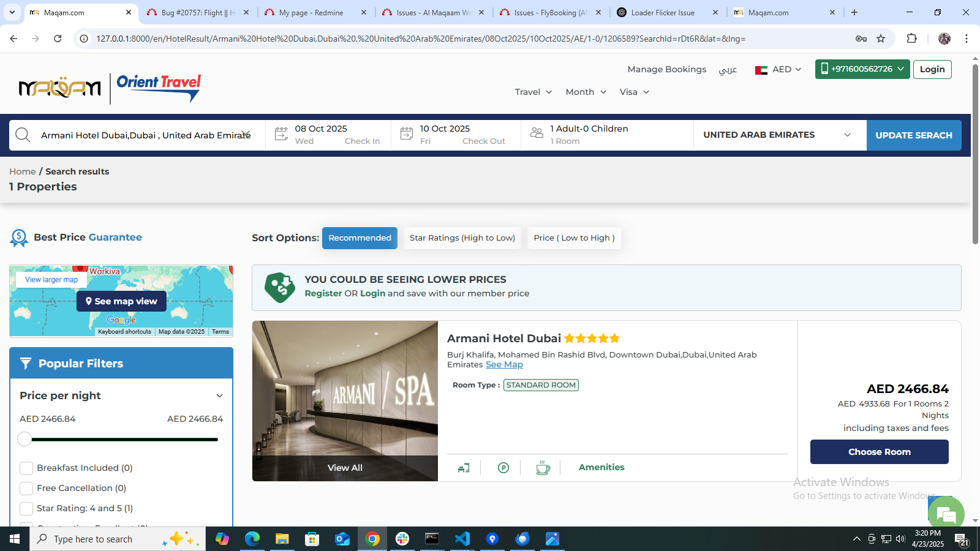Click the breakfast coffee cup amenity icon

coord(543,468)
